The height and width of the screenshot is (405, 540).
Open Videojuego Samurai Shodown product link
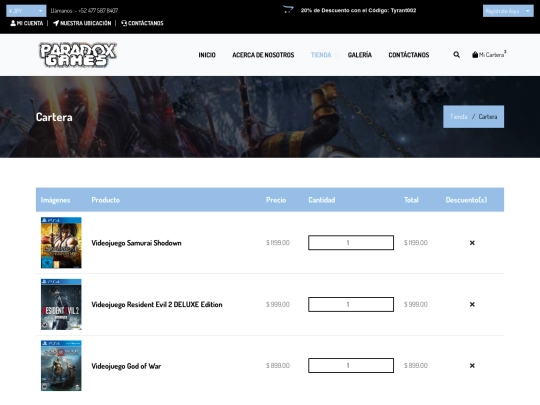point(136,243)
